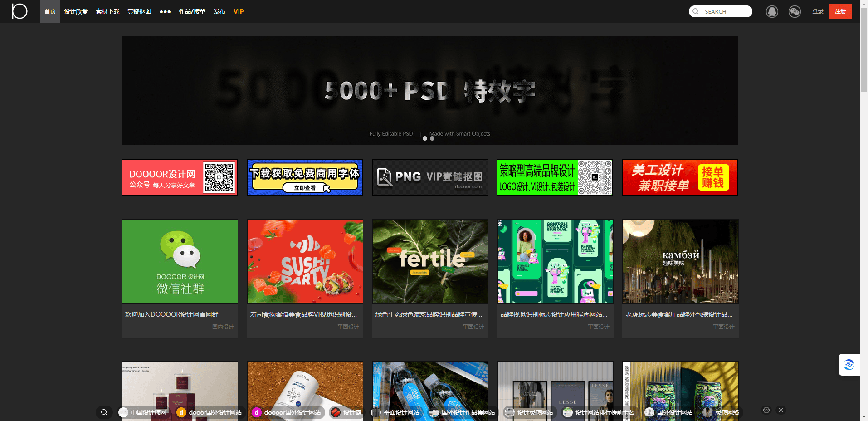Open the Sushi Party project thumbnail
The image size is (868, 421).
(x=305, y=261)
